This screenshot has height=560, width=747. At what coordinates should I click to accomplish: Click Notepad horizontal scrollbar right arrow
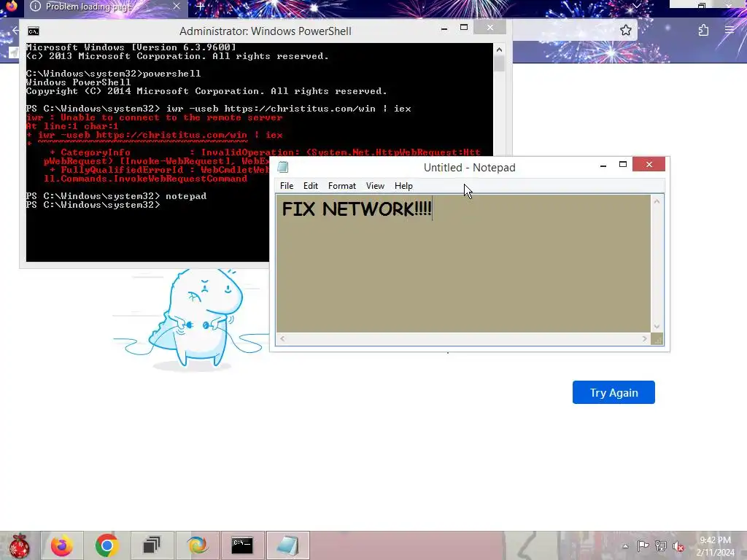pyautogui.click(x=644, y=338)
